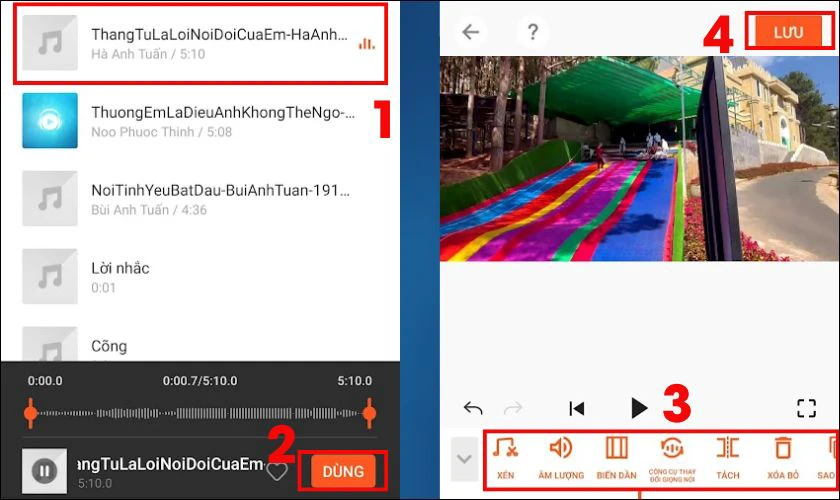The image size is (840, 500).
Task: Go back using the top arrow
Action: pos(470,32)
